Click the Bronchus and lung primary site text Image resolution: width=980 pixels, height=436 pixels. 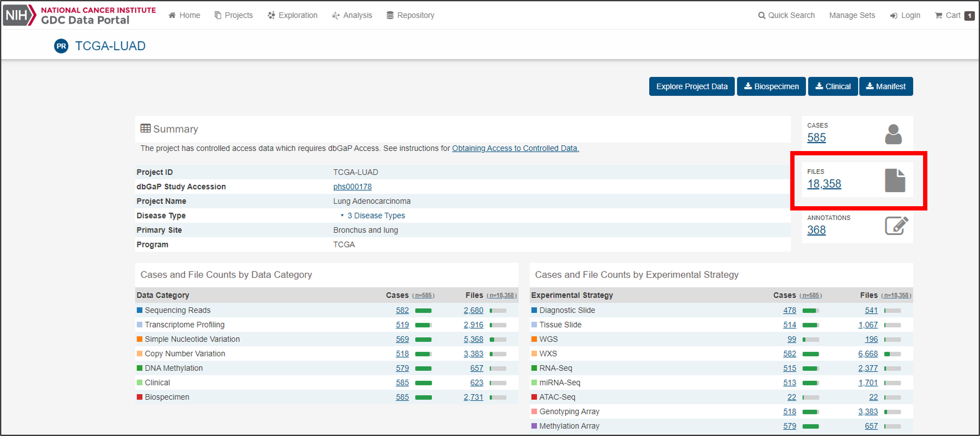coord(365,230)
